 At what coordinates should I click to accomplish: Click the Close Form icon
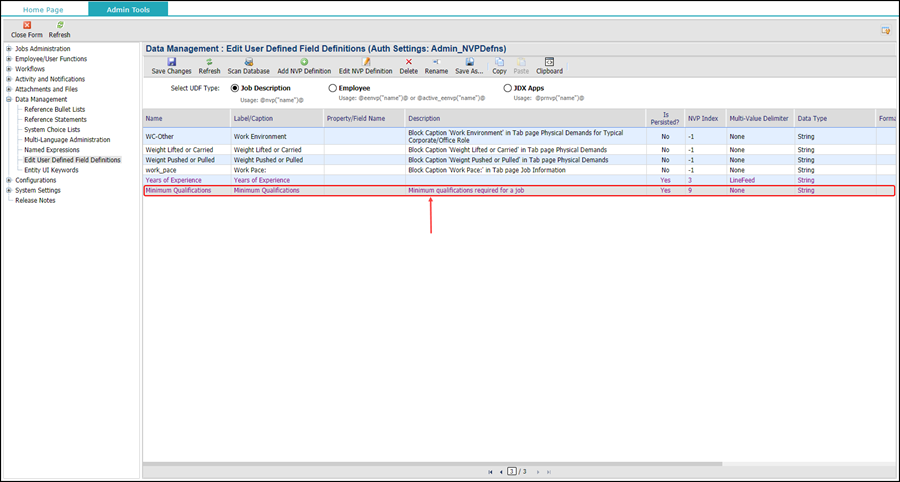[27, 25]
